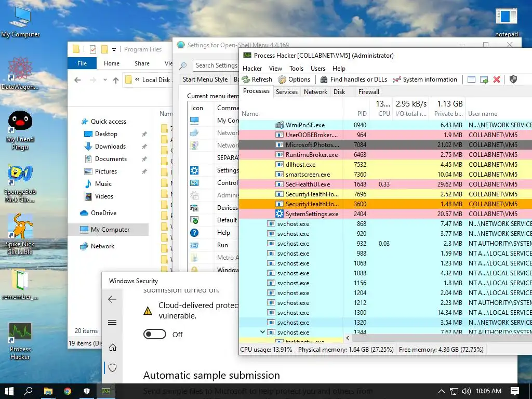This screenshot has width=532, height=399.
Task: Open Videos in Explorer navigation pane
Action: [x=99, y=196]
